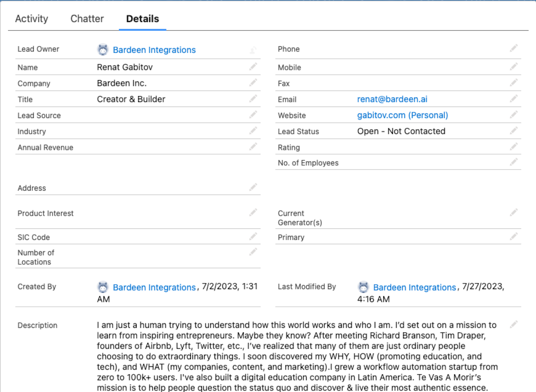Click the Lead Owner field label
This screenshot has width=536, height=392.
[38, 49]
